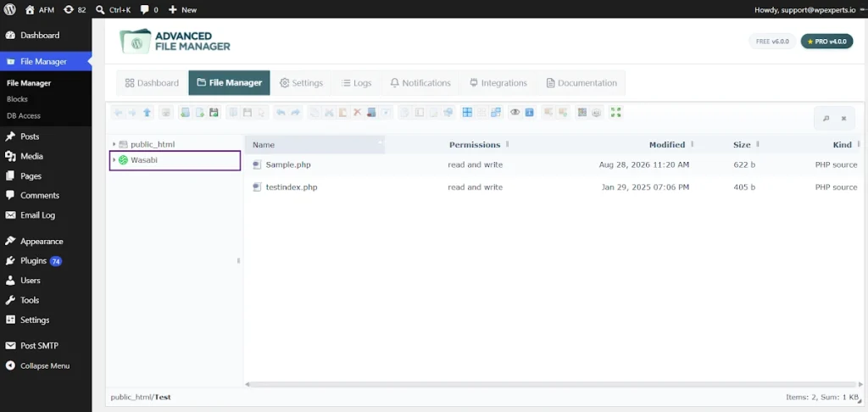Click Collapse Menu in the sidebar

pyautogui.click(x=46, y=365)
